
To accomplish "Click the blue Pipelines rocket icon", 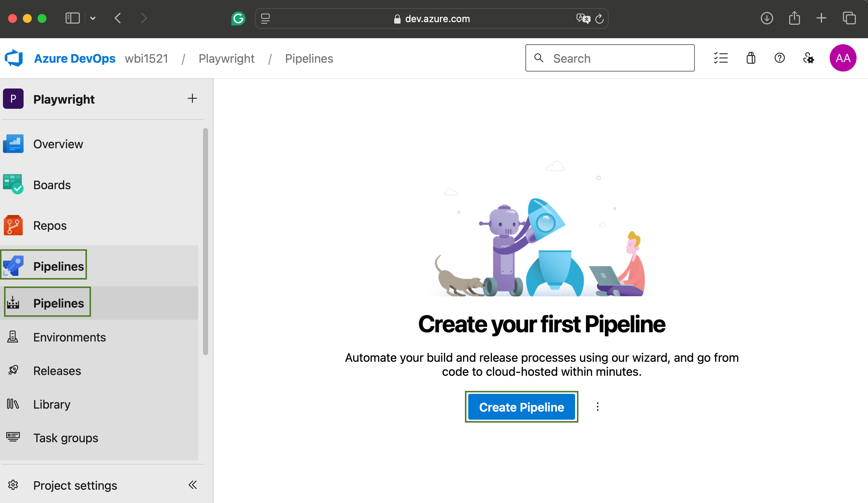I will point(13,266).
